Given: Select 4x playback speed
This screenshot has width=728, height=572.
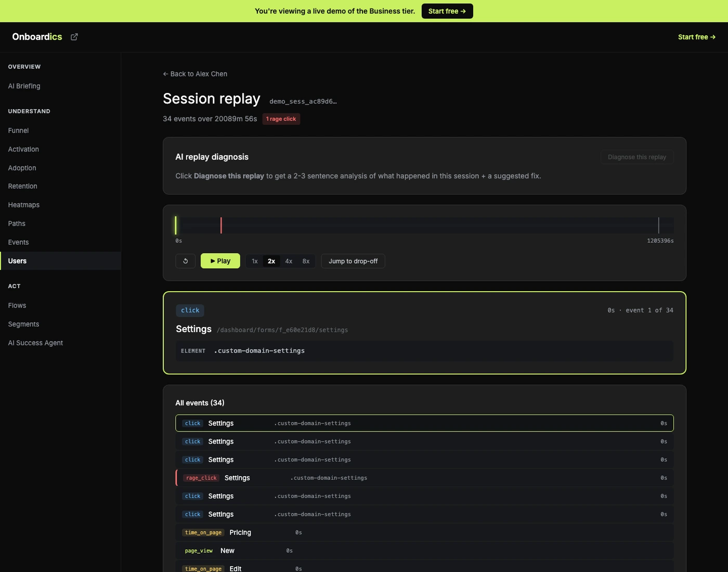Looking at the screenshot, I should tap(289, 261).
